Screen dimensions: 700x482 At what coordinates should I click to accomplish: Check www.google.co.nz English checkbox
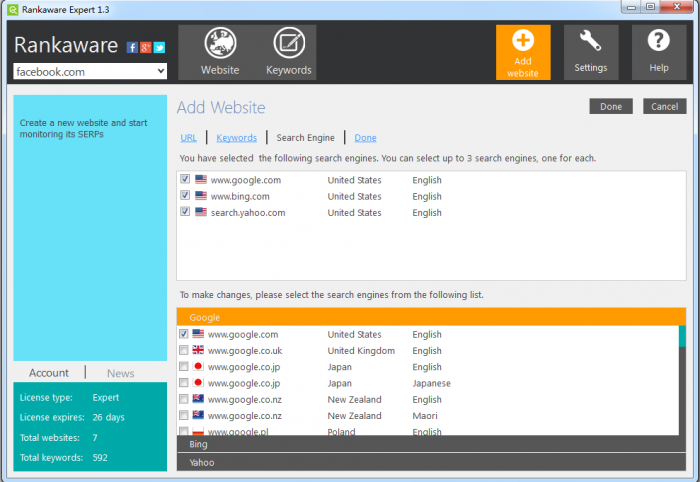[x=183, y=399]
